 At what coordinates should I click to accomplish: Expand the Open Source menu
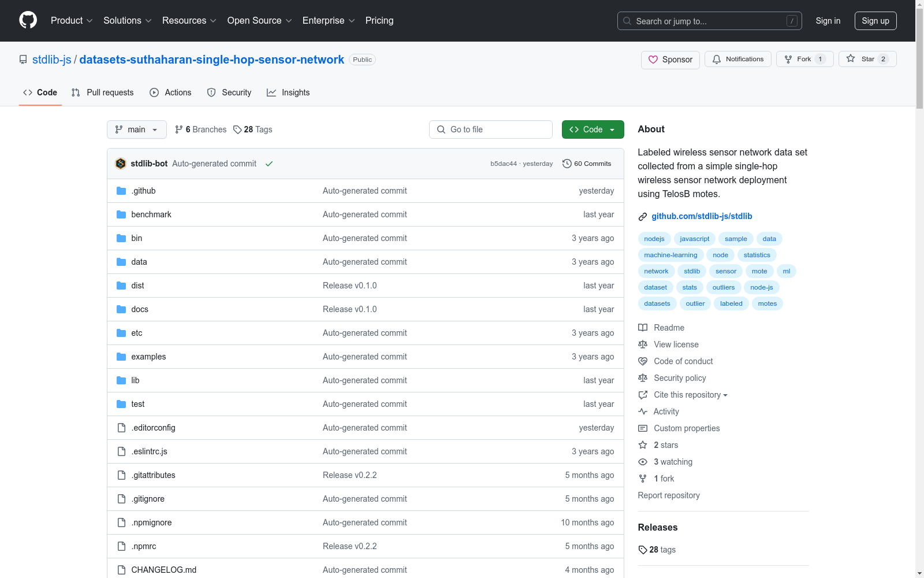(x=260, y=21)
